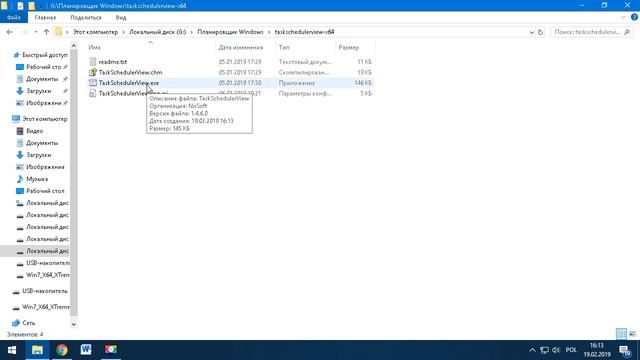Click the TaskSchedulerView.chm help file icon

[x=93, y=72]
